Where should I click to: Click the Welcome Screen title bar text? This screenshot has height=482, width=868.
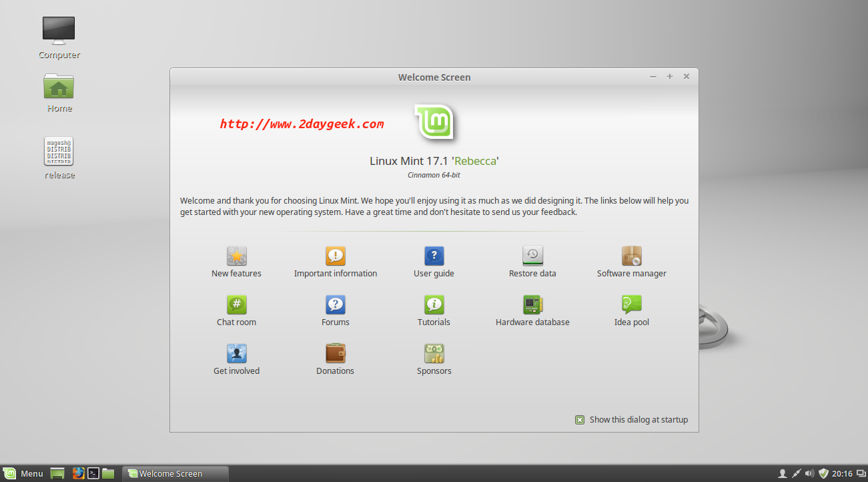[434, 77]
